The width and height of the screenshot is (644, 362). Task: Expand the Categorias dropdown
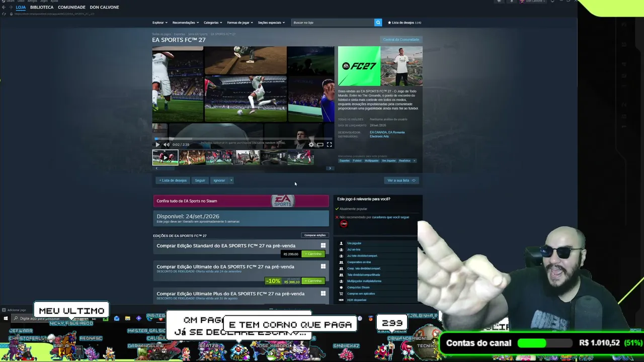pos(213,23)
